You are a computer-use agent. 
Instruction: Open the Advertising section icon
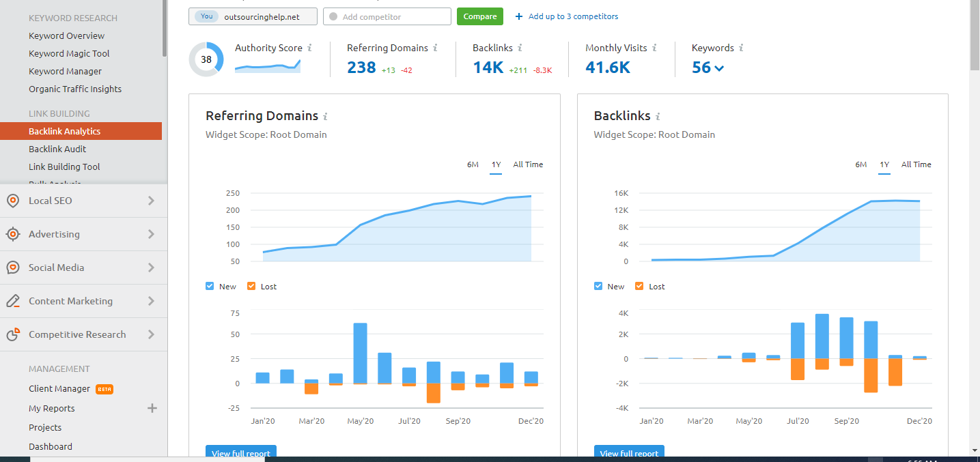[12, 234]
